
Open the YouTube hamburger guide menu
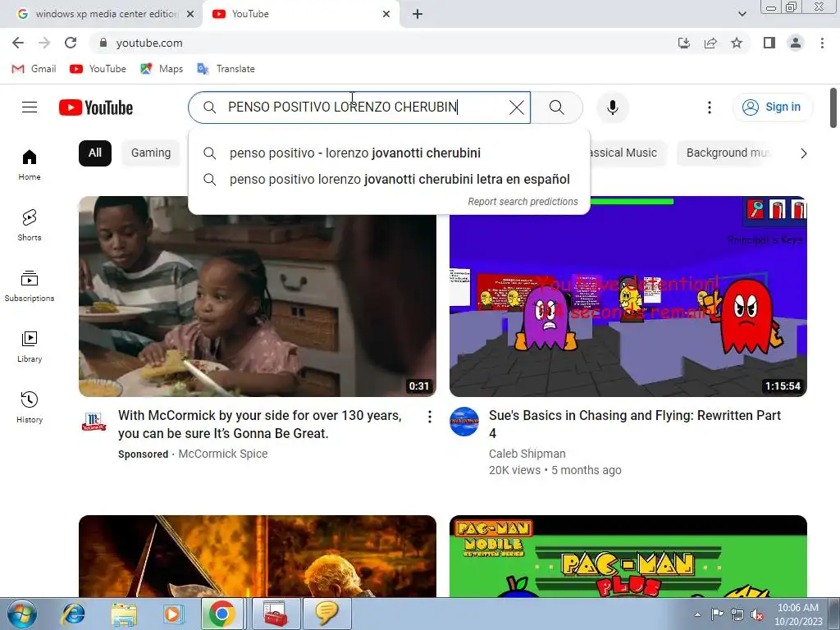(30, 107)
